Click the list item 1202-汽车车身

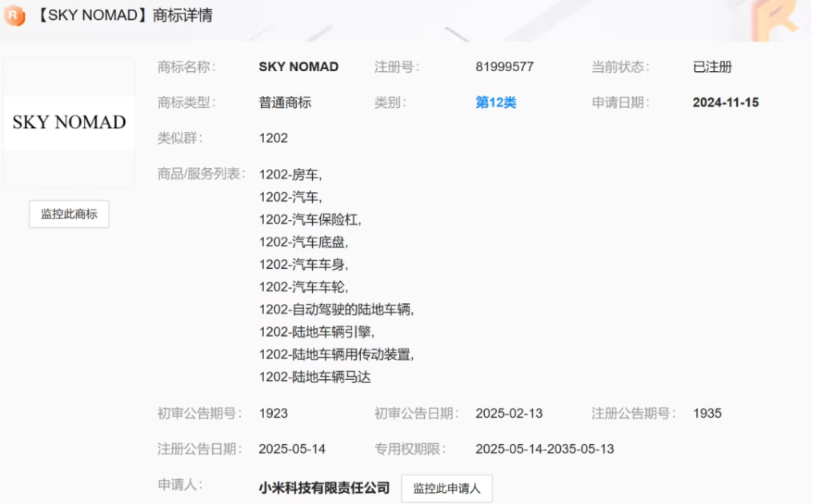304,265
